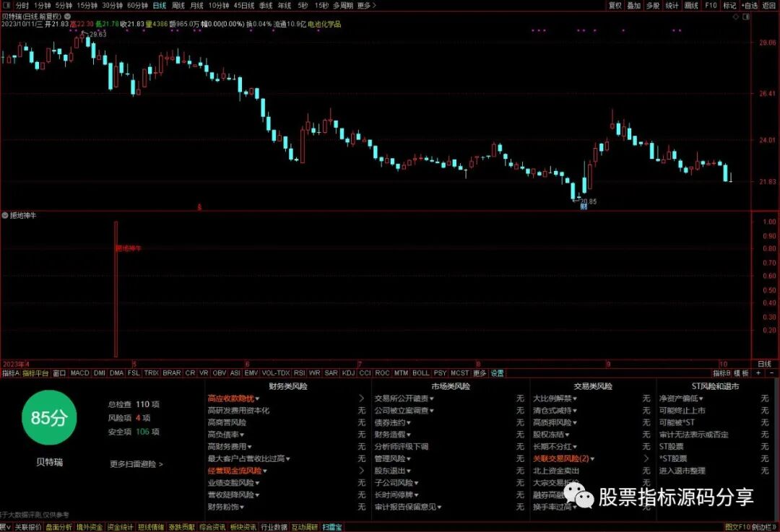This screenshot has width=780, height=532.
Task: Open the 指标平台 tab
Action: 36,373
